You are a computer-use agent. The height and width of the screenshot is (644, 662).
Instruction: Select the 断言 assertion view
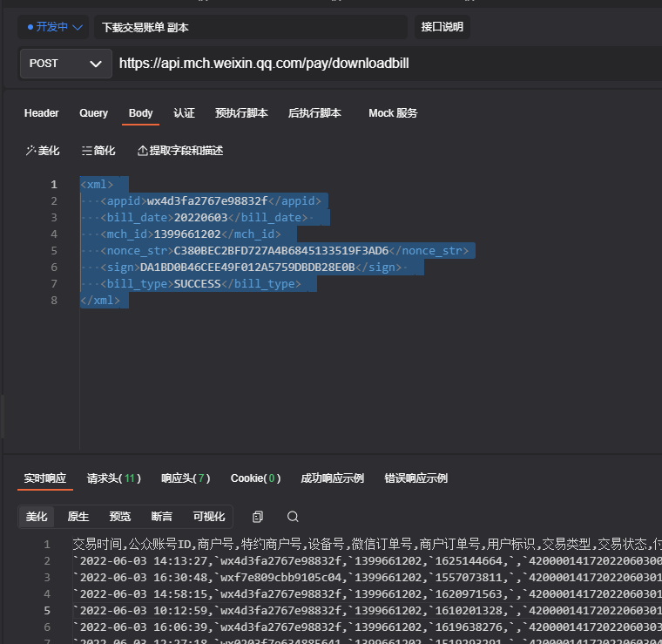[162, 517]
